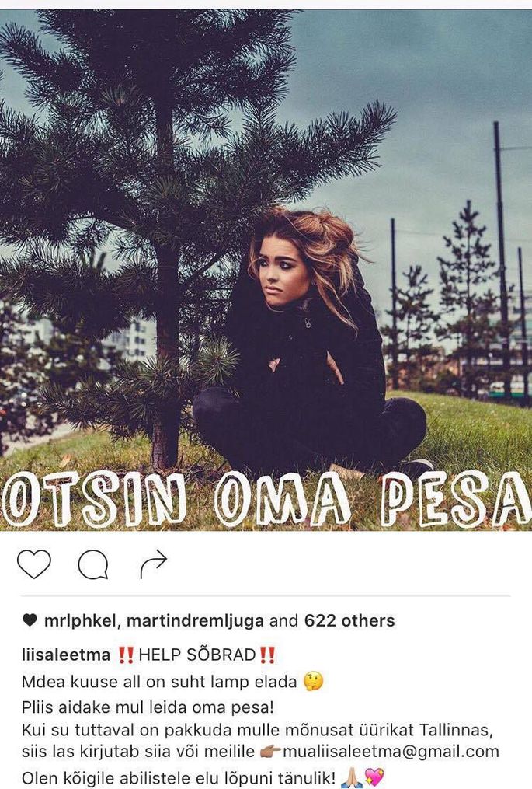Tap the mualiisaleetma@gmail.com email address
Image resolution: width=532 pixels, height=789 pixels.
391,751
